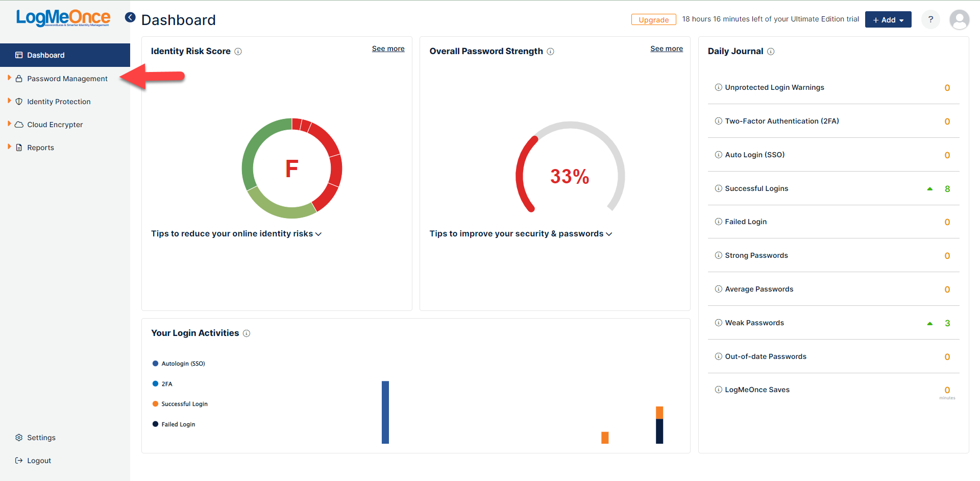Toggle the 2FA chart legend item
Viewport: 980px width, 481px height.
pos(162,384)
